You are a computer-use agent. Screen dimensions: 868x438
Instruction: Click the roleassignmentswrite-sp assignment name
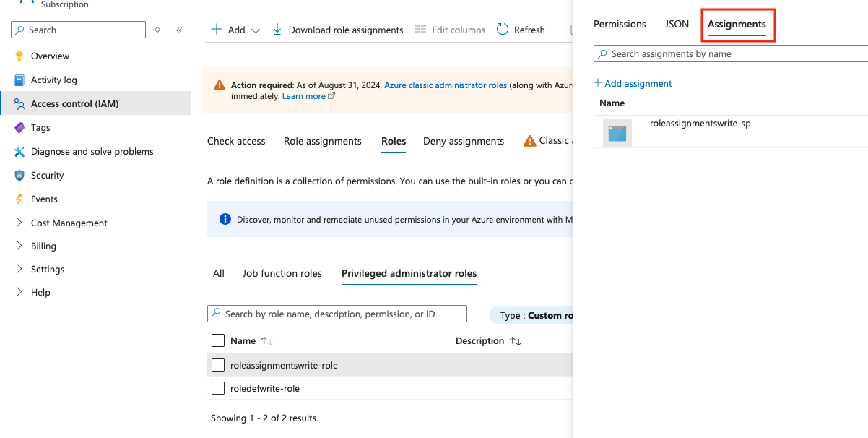(x=700, y=124)
